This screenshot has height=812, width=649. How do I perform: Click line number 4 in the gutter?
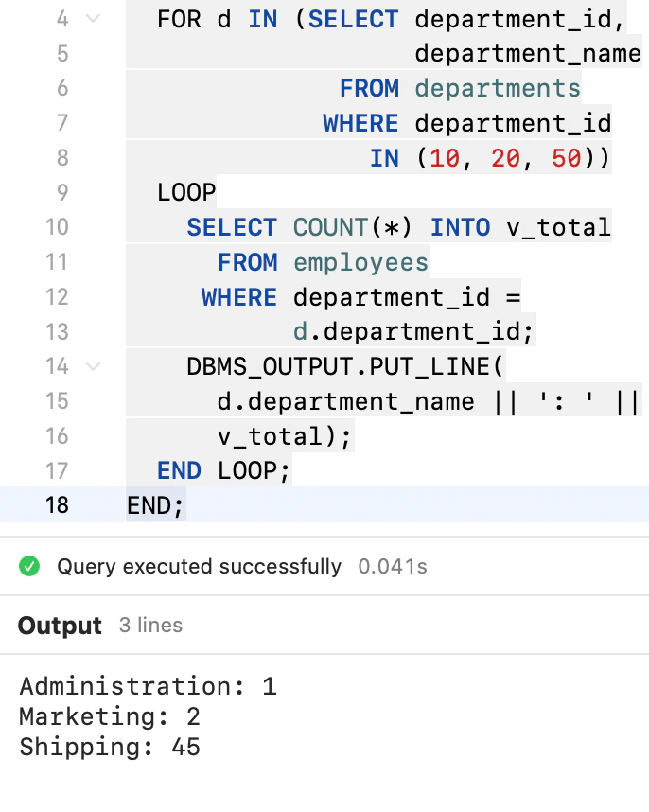(62, 19)
